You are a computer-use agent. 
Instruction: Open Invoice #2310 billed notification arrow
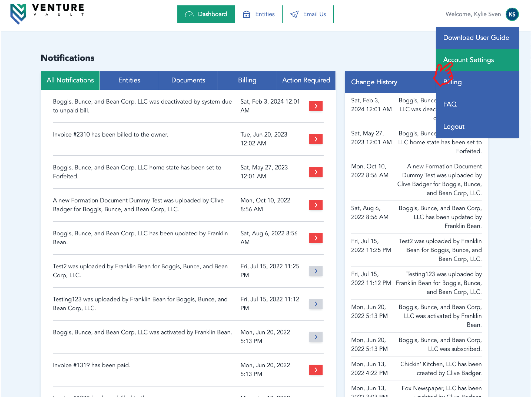point(315,139)
